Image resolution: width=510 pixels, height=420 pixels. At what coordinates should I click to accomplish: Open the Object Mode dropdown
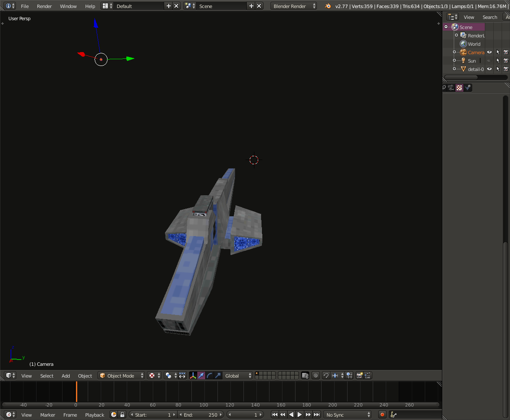click(121, 375)
